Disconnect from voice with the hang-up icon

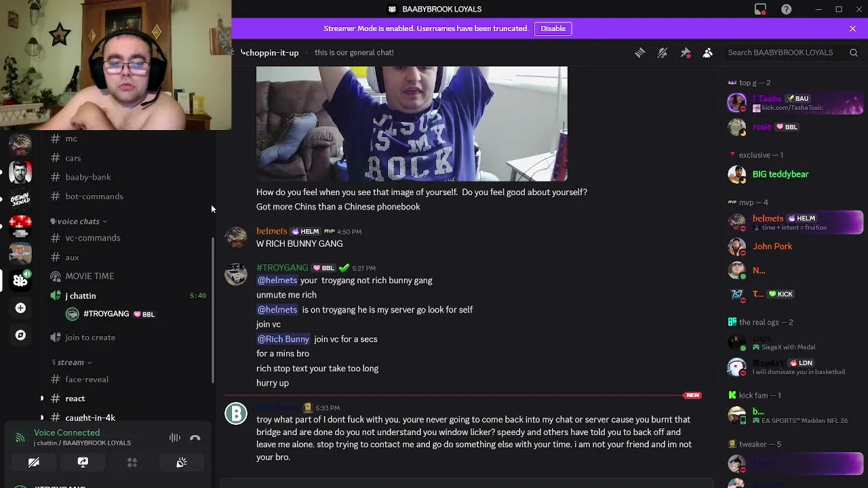coord(195,438)
